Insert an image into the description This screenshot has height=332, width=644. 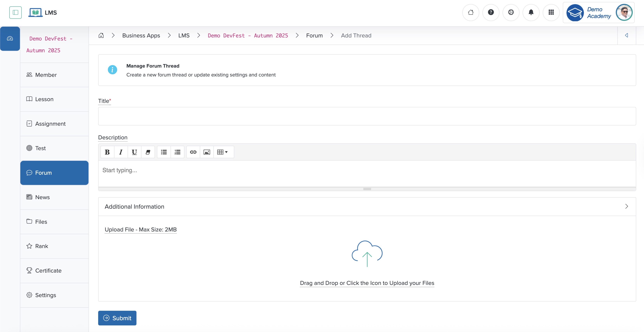pyautogui.click(x=207, y=152)
